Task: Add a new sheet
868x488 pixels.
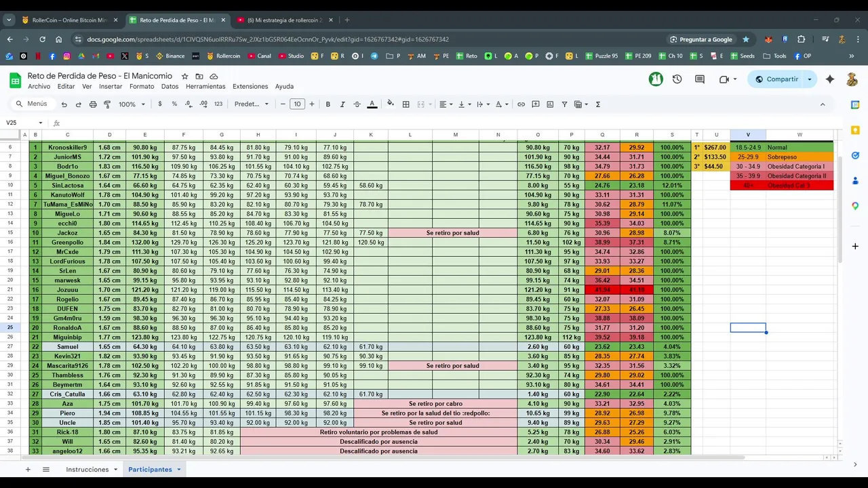Action: 28,469
